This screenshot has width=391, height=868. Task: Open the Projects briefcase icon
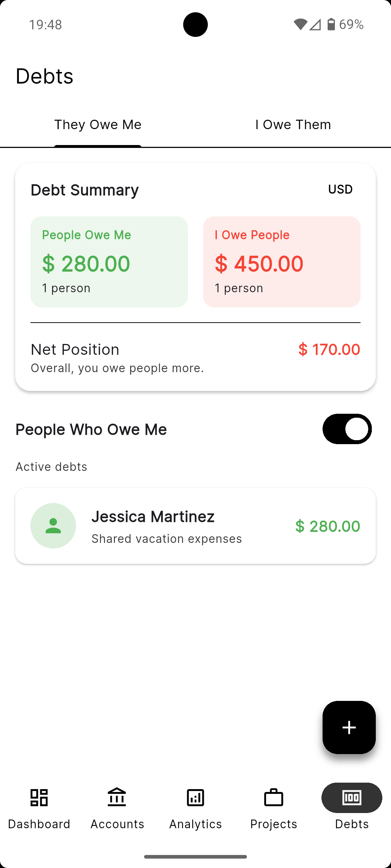coord(274,797)
